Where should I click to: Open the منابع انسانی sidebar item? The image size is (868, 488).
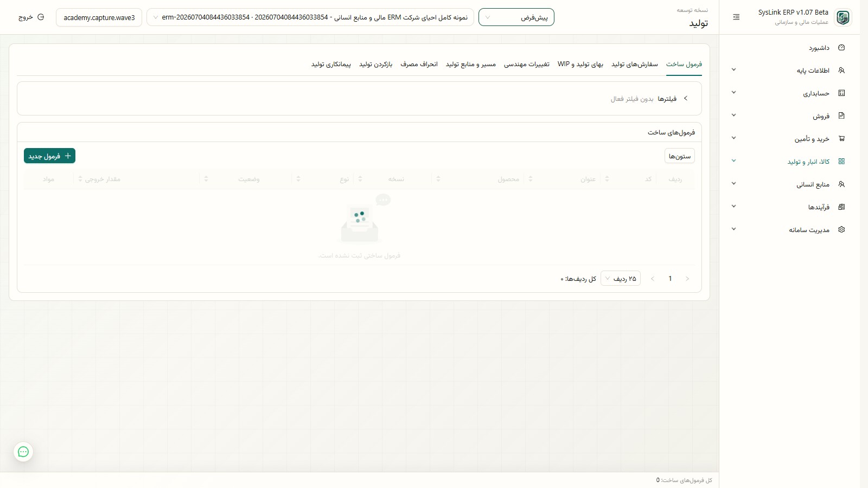tap(813, 184)
